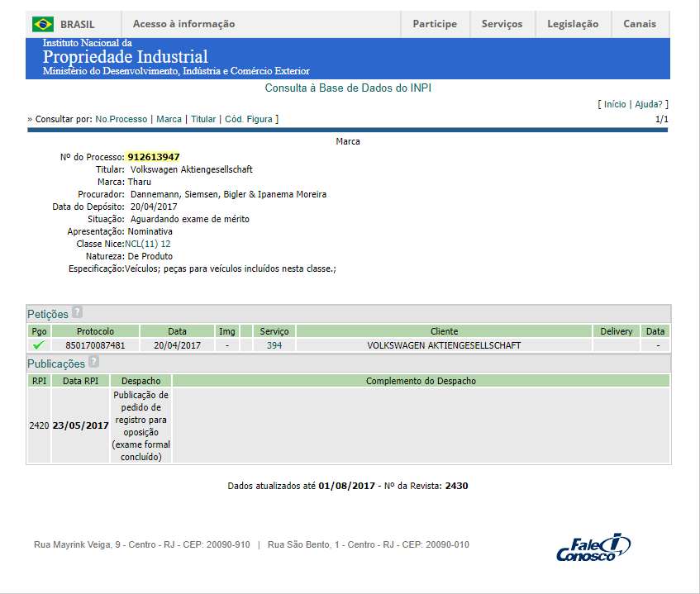This screenshot has height=594, width=700.
Task: Search by Marca link
Action: tap(169, 119)
